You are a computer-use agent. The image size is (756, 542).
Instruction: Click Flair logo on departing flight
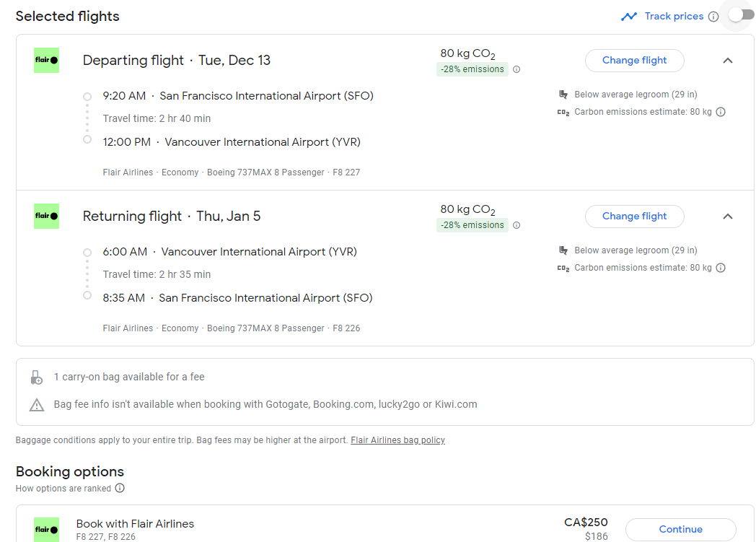tap(46, 60)
